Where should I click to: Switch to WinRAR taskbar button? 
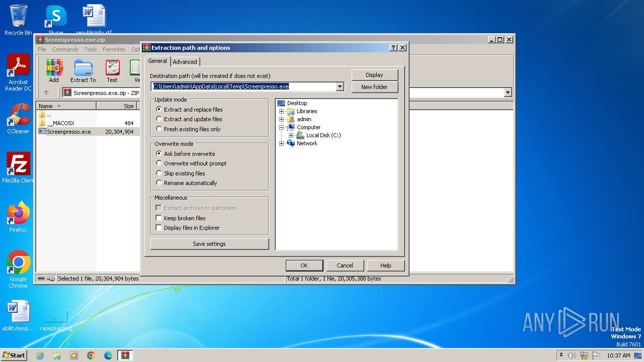click(x=125, y=355)
